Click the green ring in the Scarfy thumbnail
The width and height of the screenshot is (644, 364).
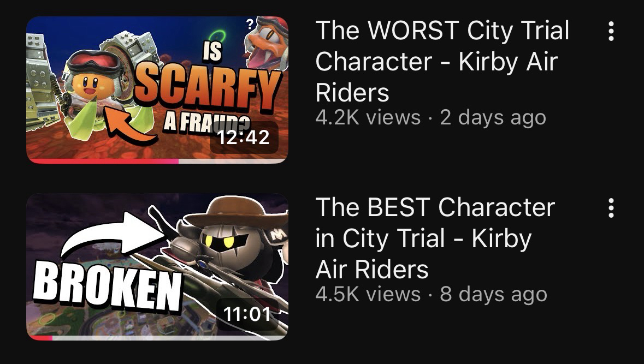pyautogui.click(x=216, y=37)
